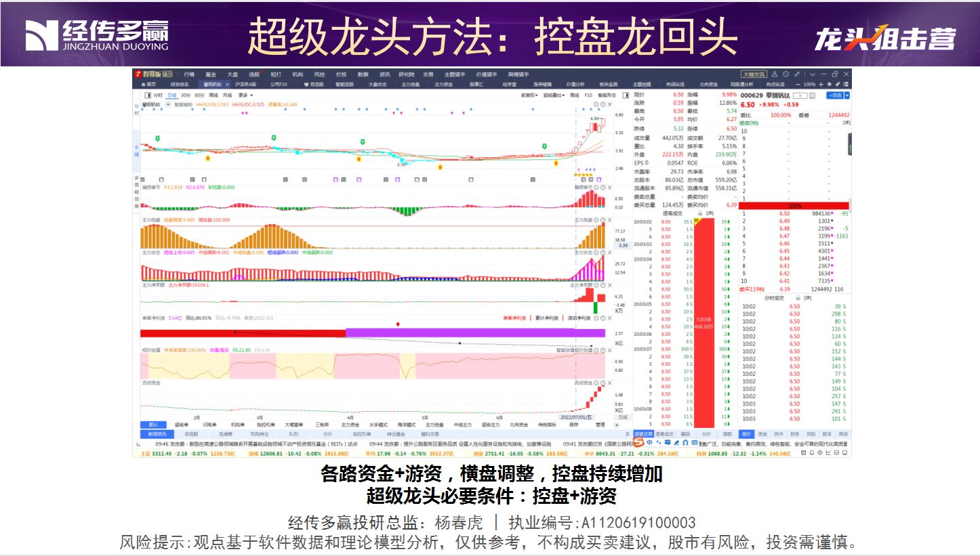Zoom in with the plus icon
The height and width of the screenshot is (556, 980).
pos(821,85)
